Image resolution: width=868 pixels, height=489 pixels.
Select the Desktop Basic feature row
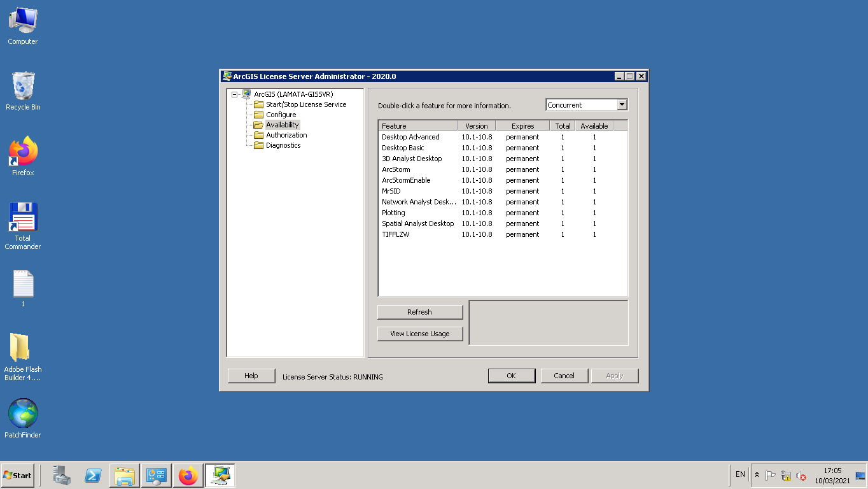coord(503,148)
